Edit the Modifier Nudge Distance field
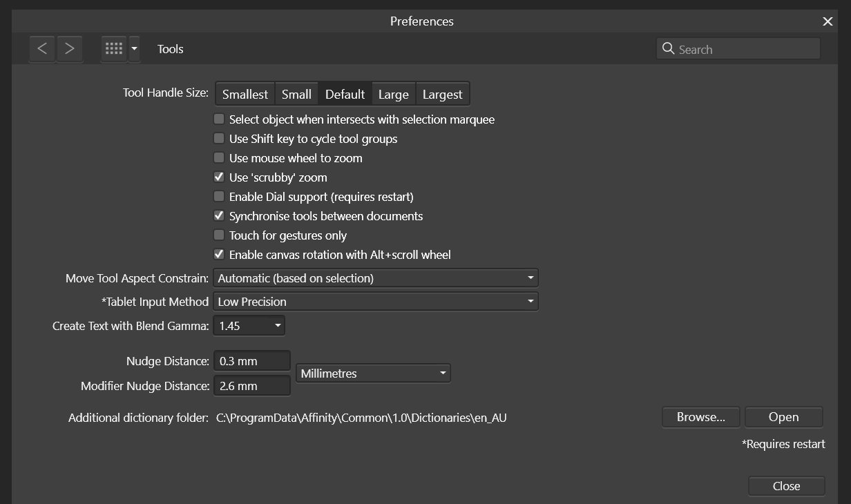851x504 pixels. (251, 386)
